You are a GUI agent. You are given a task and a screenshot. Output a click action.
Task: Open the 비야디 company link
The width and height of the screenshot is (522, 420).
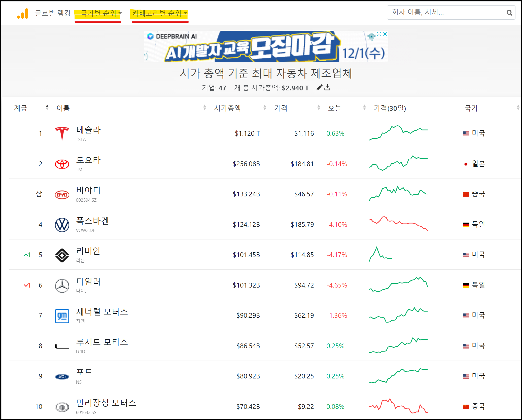pos(88,190)
